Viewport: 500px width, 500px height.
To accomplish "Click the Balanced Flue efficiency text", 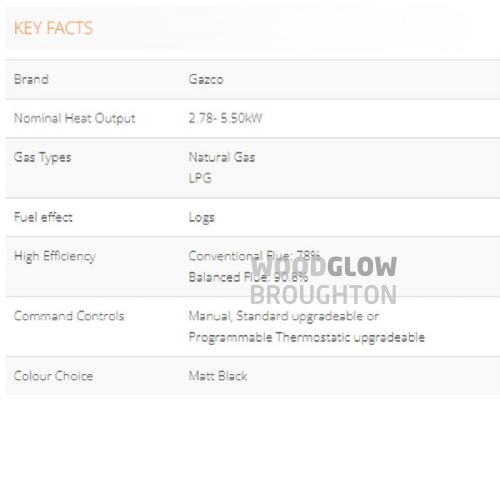I will tap(248, 277).
